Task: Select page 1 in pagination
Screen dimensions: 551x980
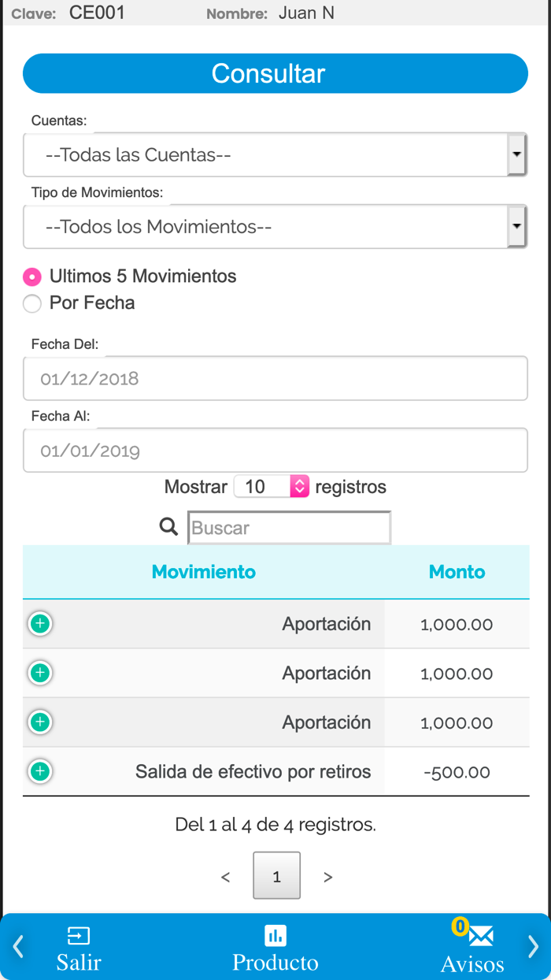Action: 276,875
